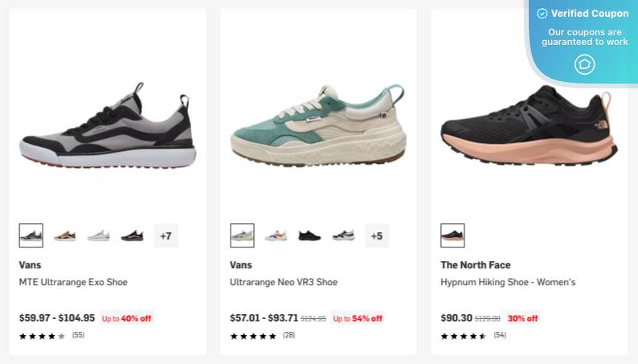
Task: Select the white/black Ultrarange Neo VR3 swatch
Action: pyautogui.click(x=343, y=235)
